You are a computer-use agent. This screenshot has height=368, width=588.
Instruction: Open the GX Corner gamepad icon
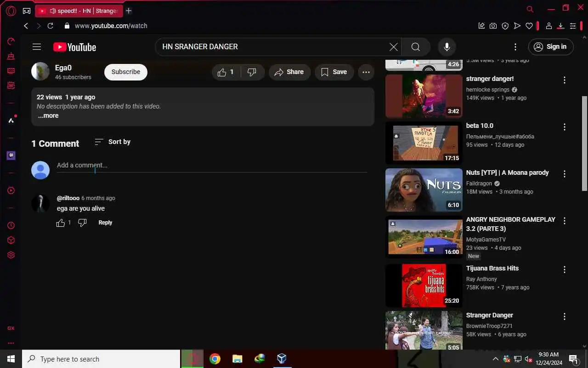(27, 11)
